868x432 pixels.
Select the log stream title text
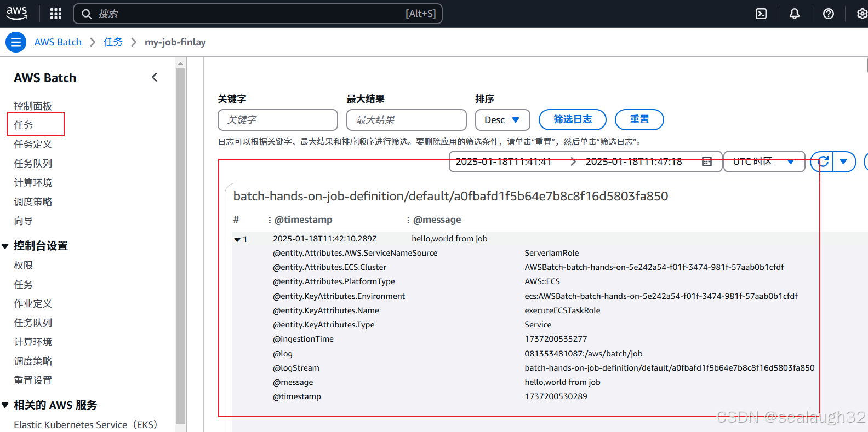(450, 196)
